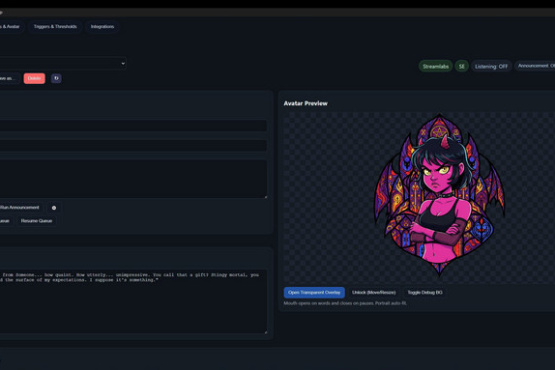
Task: Click the SE status pill
Action: (x=462, y=66)
